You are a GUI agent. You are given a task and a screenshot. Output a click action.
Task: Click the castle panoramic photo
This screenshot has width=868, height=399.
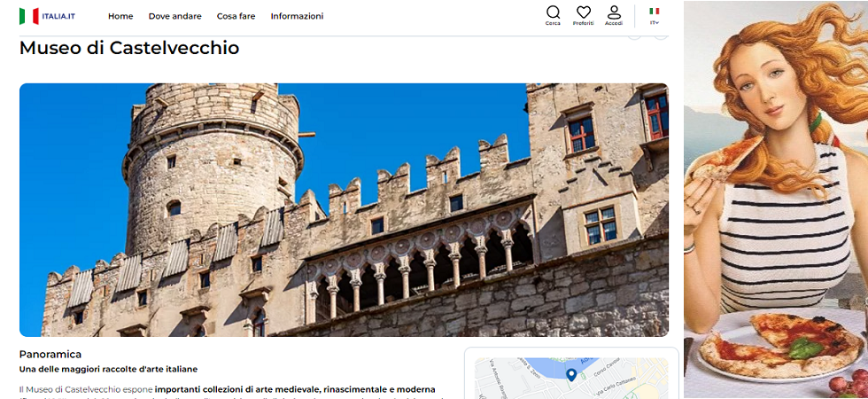[344, 209]
